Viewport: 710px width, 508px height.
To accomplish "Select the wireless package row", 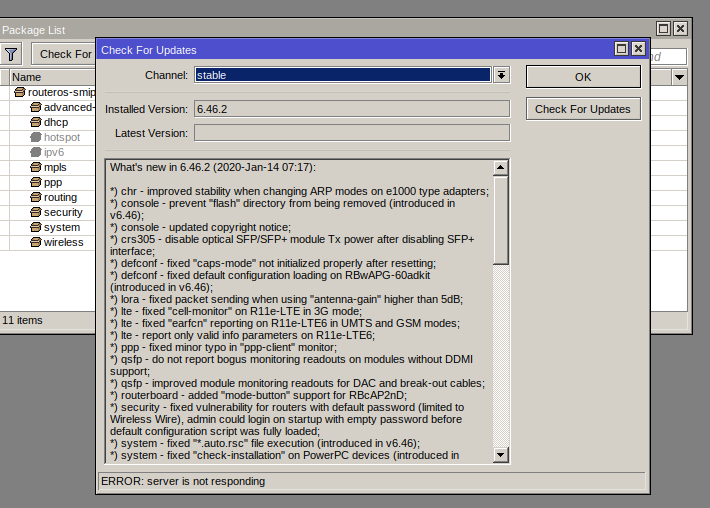I will [49, 242].
